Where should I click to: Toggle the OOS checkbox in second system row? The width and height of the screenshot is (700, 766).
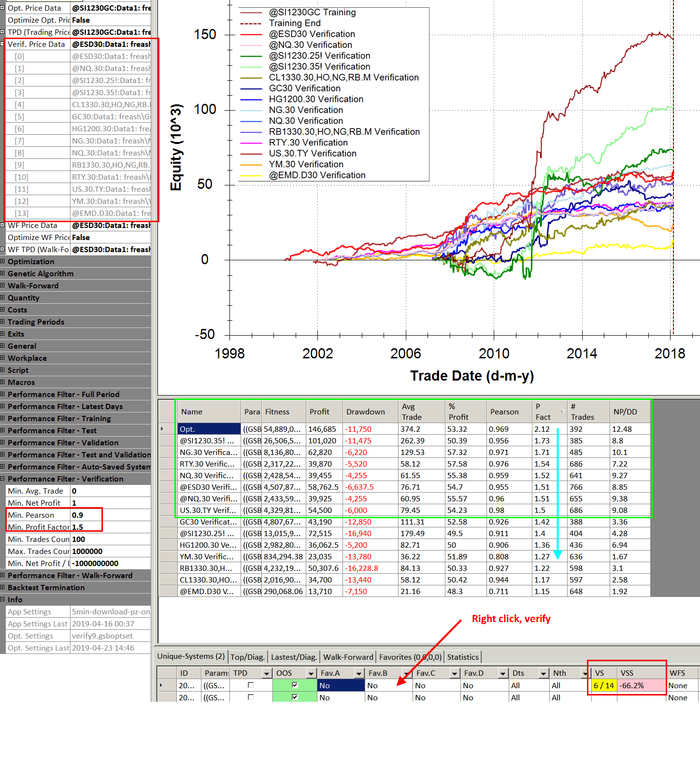[x=295, y=697]
